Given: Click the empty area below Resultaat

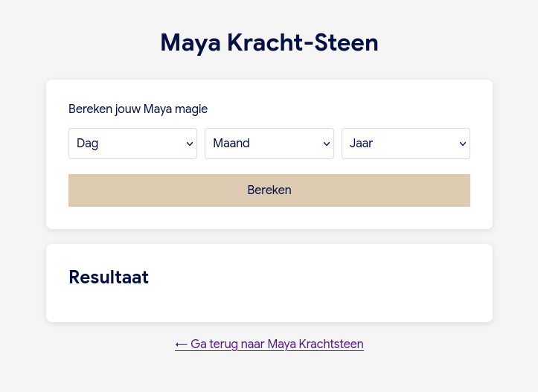Looking at the screenshot, I should (269, 305).
